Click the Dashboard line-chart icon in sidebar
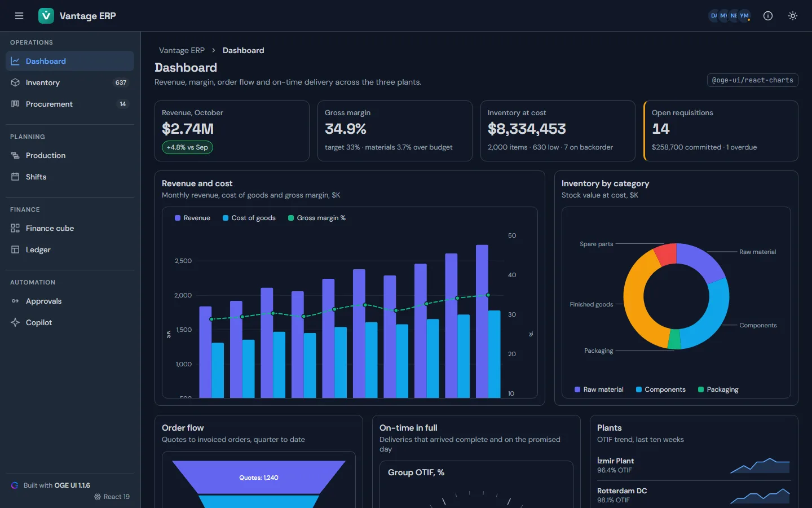This screenshot has width=812, height=508. pos(15,61)
